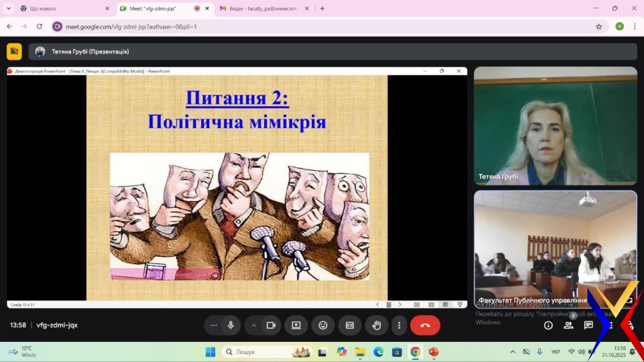Viewport: 644px width, 362px height.
Task: Open audio settings ellipsis beside microphone
Action: coord(214,325)
